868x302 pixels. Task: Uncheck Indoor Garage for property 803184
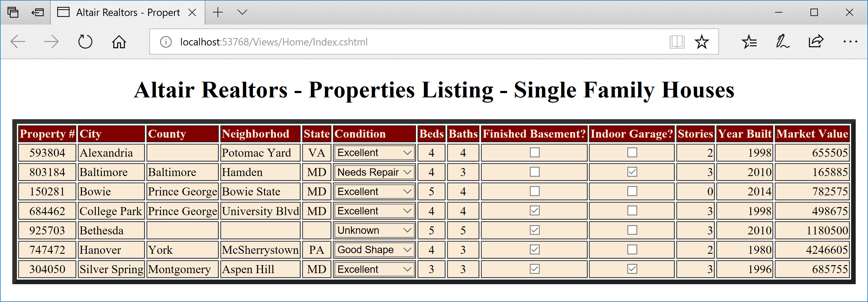pyautogui.click(x=632, y=172)
